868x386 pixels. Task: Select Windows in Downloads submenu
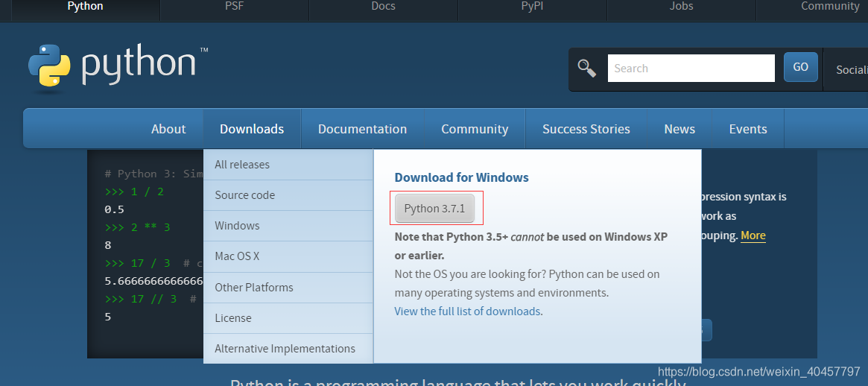pos(288,226)
